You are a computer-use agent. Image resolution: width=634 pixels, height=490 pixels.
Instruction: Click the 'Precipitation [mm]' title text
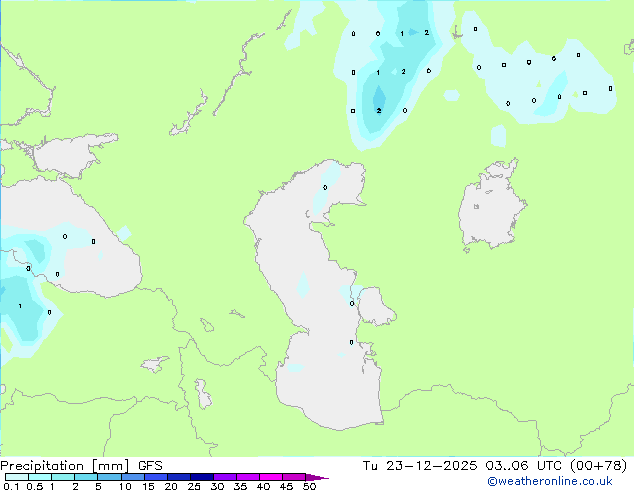65,466
